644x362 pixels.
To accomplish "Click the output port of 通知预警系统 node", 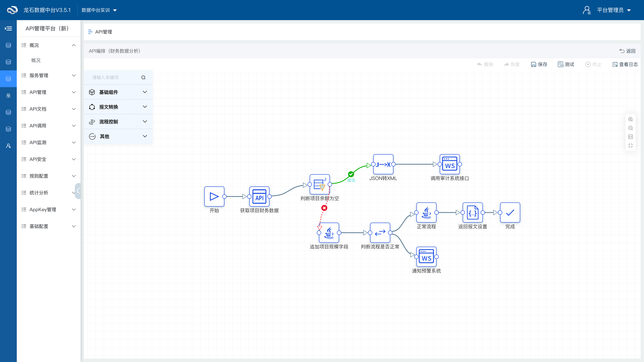I will coord(437,257).
